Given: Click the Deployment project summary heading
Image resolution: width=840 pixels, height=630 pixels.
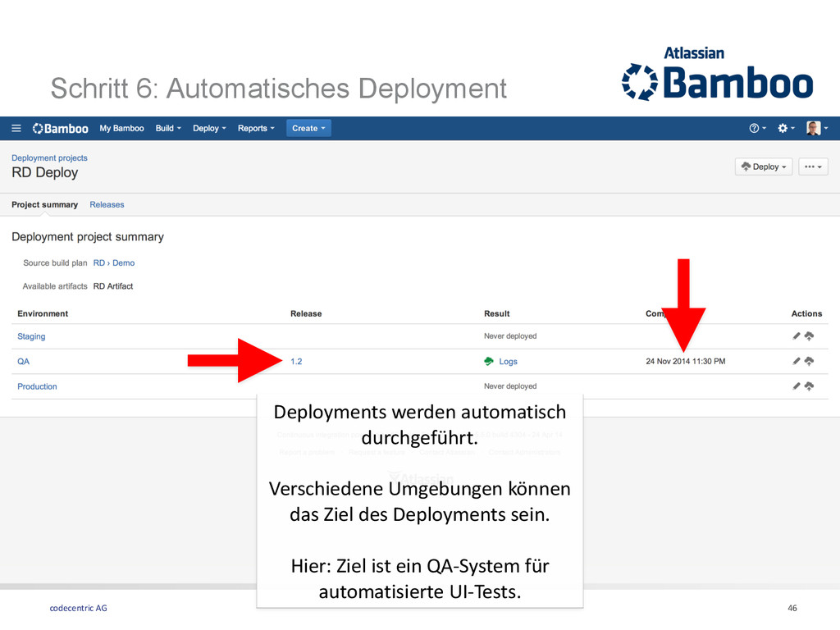Looking at the screenshot, I should pyautogui.click(x=88, y=237).
